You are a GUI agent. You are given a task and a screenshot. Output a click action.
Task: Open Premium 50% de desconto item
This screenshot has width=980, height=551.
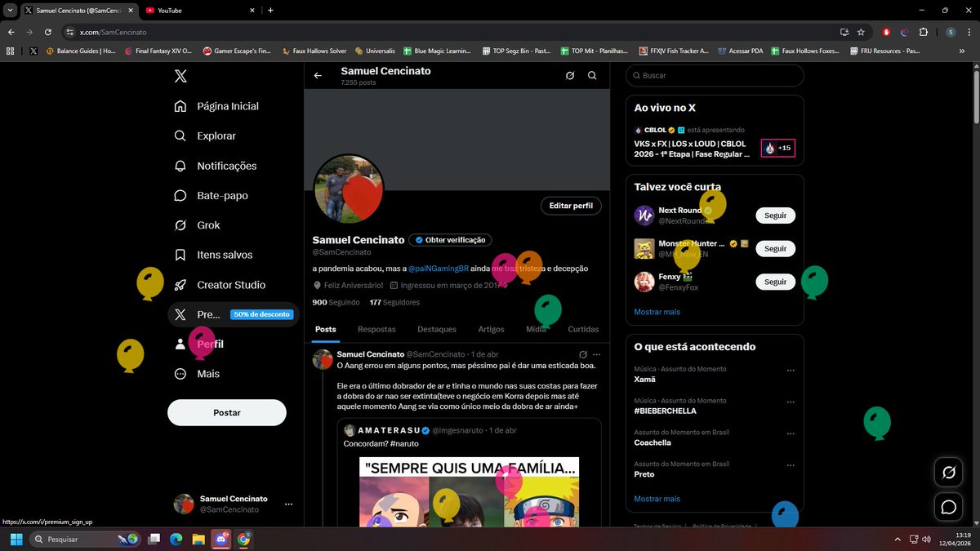point(234,314)
